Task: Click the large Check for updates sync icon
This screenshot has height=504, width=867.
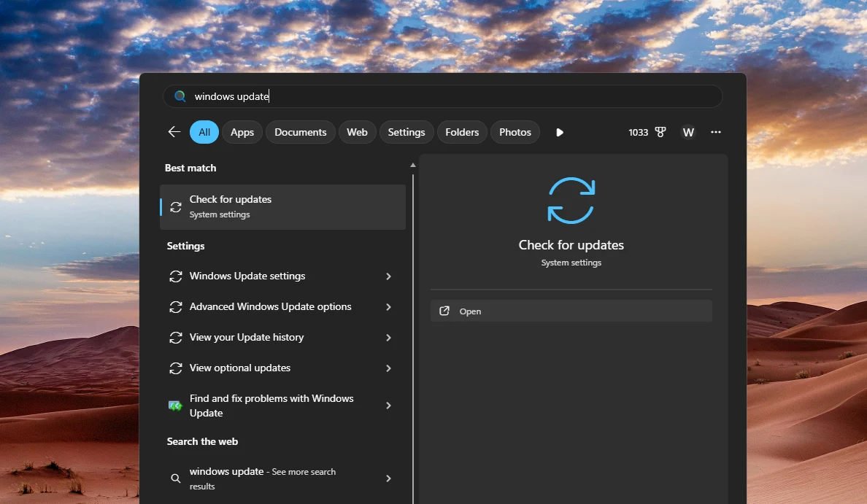Action: pos(571,200)
